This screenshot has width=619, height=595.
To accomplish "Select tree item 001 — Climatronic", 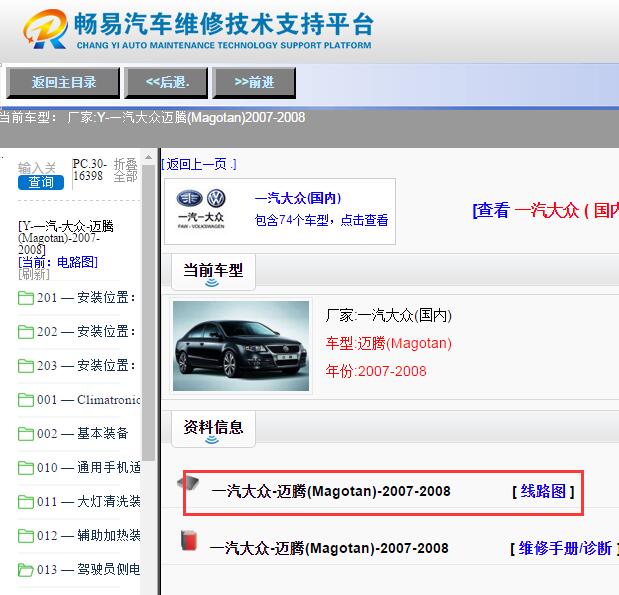I will [x=89, y=400].
